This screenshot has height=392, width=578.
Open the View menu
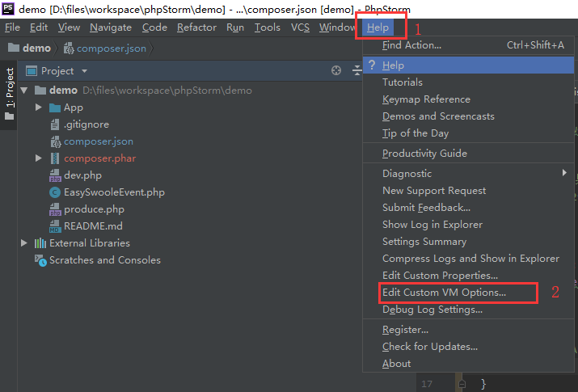(x=69, y=27)
